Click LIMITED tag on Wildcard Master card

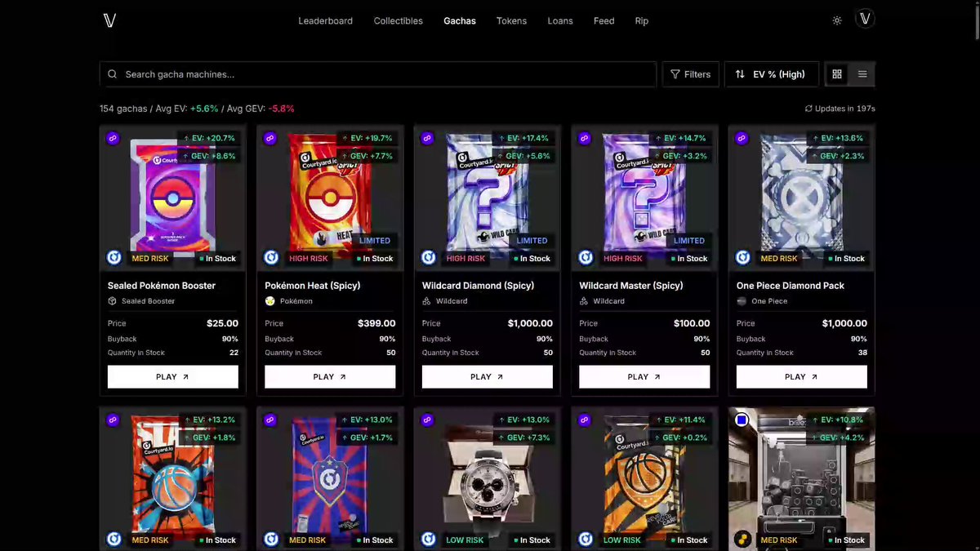click(688, 241)
